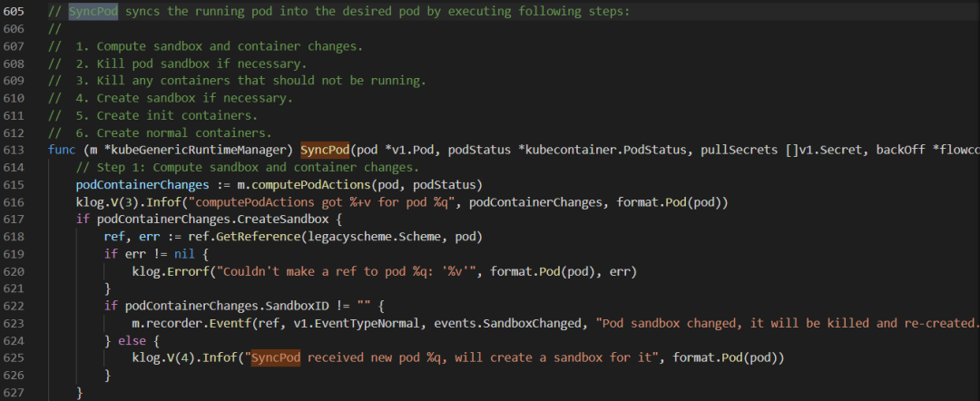Click comment '6. Create normal containers.'
The image size is (980, 401).
(173, 133)
